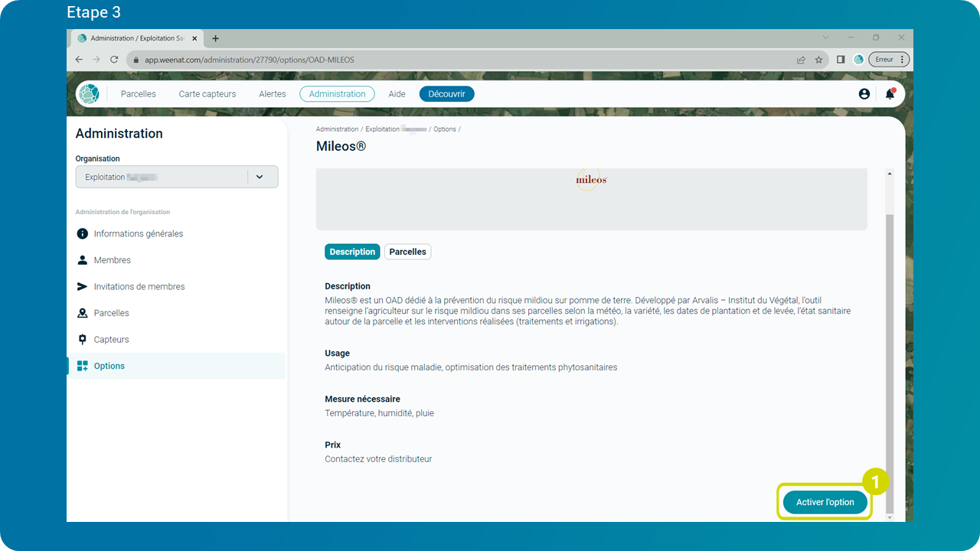This screenshot has width=980, height=551.
Task: Click the Membres person icon
Action: tap(82, 260)
